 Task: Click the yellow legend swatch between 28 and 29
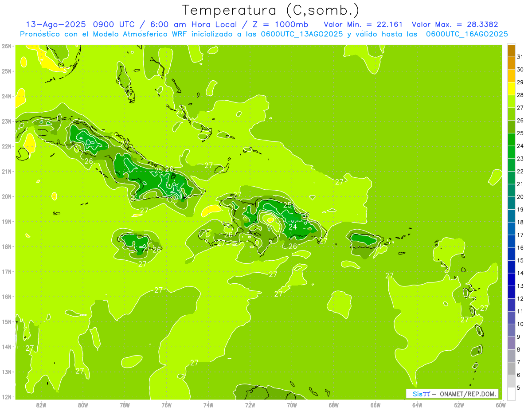tap(511, 88)
